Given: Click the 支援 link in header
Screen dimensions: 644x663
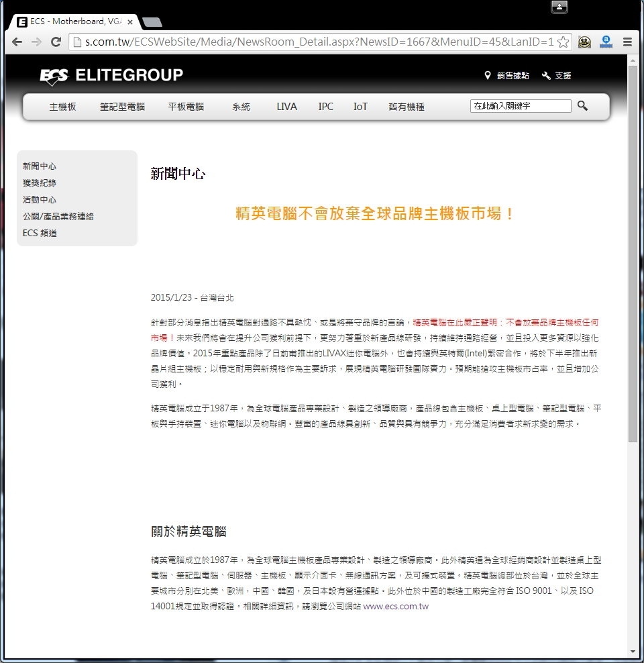Looking at the screenshot, I should tap(563, 75).
